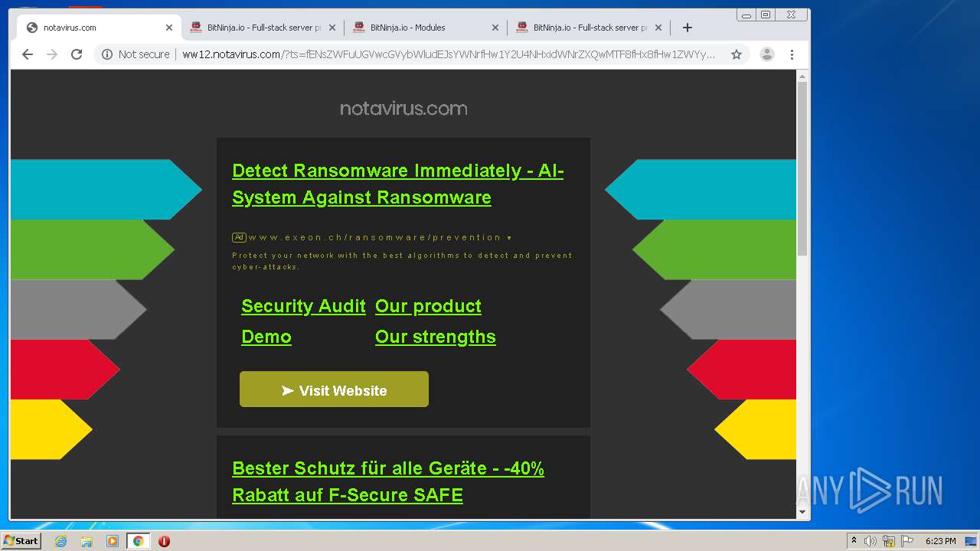
Task: Click the notavirus.com page heading
Action: pyautogui.click(x=403, y=109)
